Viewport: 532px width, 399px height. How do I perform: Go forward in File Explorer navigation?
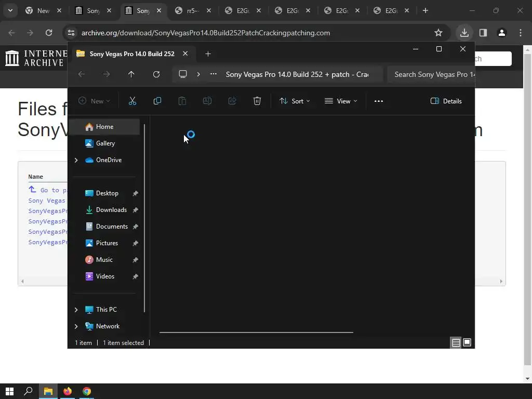point(107,74)
